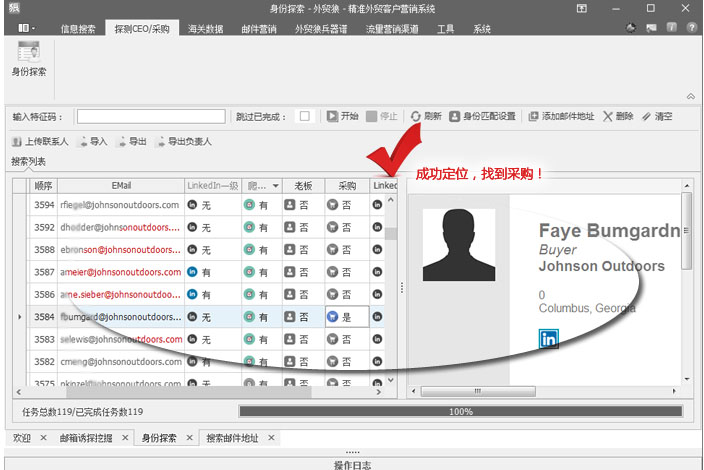The height and width of the screenshot is (470, 704).
Task: Toggle the 跳过已完成 checkbox
Action: pyautogui.click(x=304, y=116)
